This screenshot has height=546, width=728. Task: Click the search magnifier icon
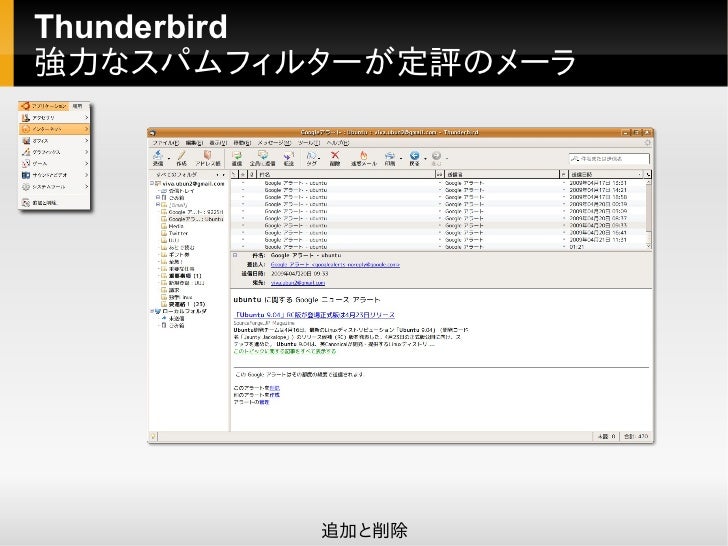point(575,159)
